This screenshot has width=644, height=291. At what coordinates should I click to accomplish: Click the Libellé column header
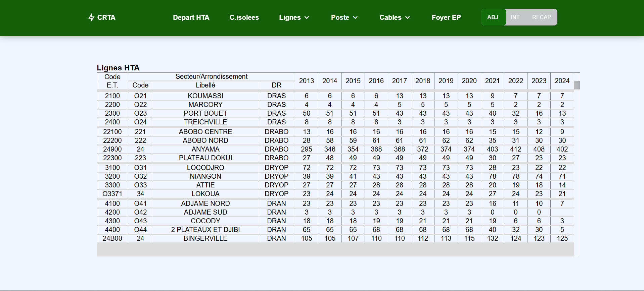(205, 85)
